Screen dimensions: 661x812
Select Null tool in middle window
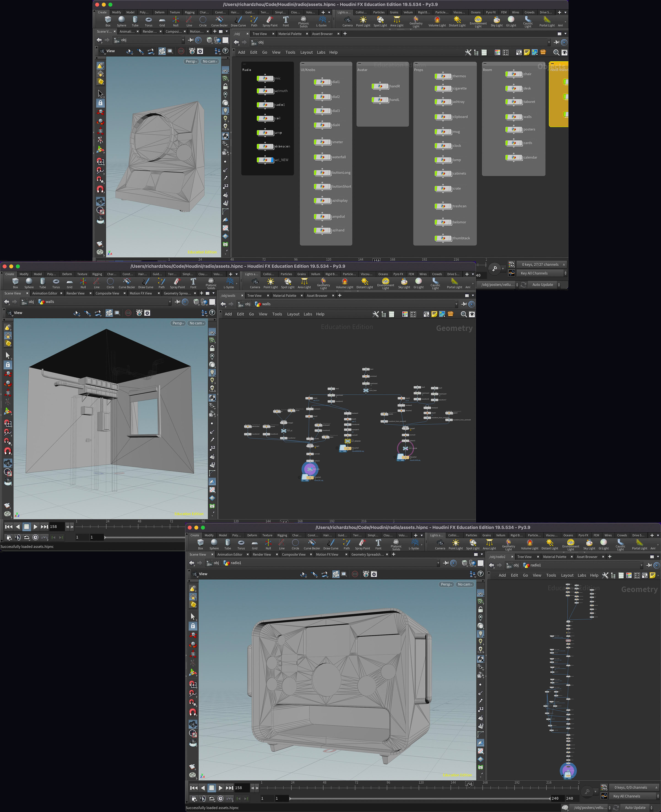[83, 283]
